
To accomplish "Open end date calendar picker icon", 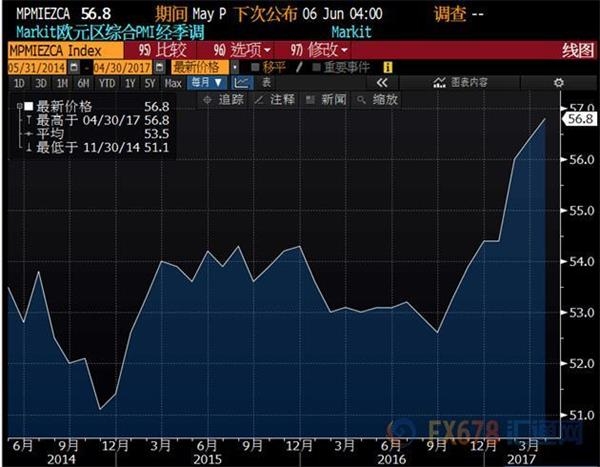I will coord(160,68).
